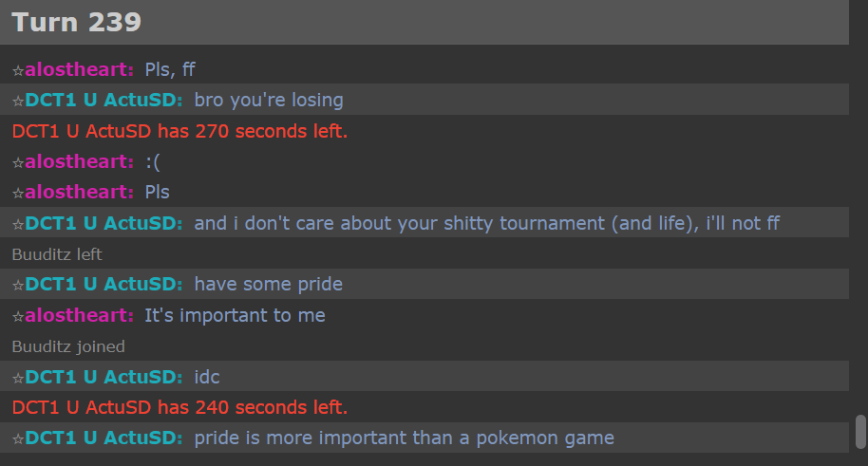Click the '240 seconds left' timer message
Screen dimensions: 868x466
click(179, 408)
